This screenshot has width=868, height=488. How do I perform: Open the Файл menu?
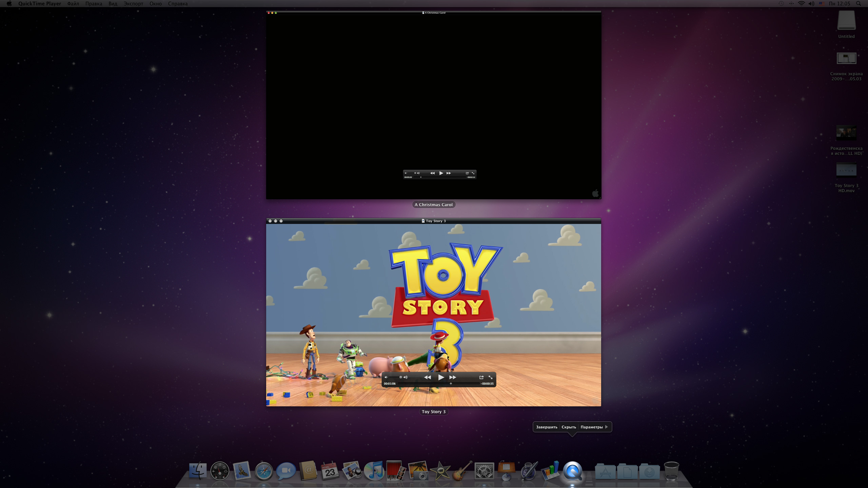coord(73,4)
